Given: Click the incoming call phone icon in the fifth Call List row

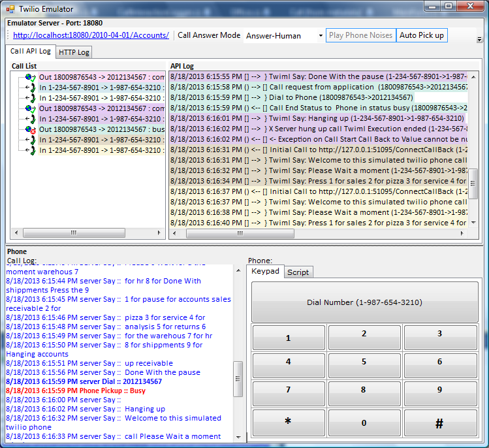Looking at the screenshot, I should coord(31,119).
